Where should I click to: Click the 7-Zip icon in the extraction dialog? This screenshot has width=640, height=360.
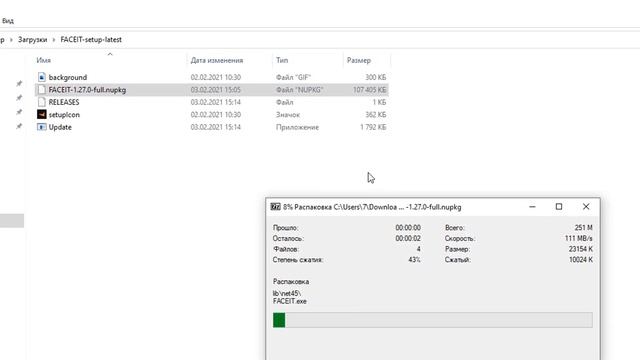pyautogui.click(x=276, y=207)
